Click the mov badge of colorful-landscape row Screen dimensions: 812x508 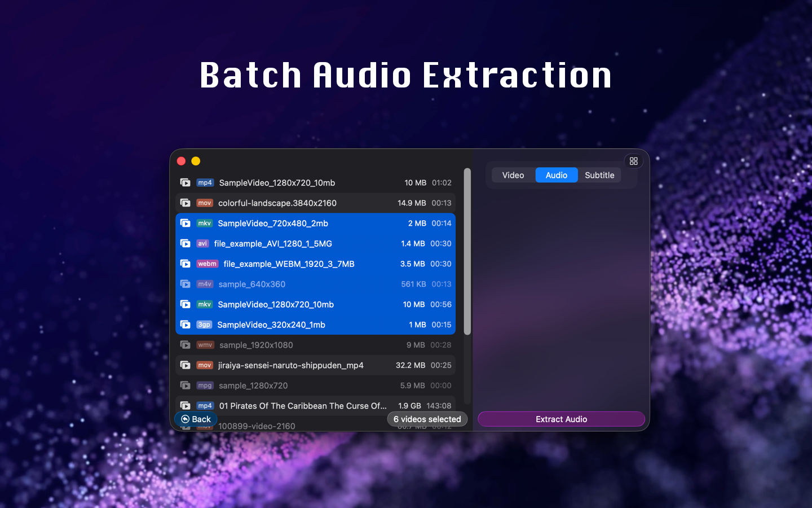[x=204, y=203]
